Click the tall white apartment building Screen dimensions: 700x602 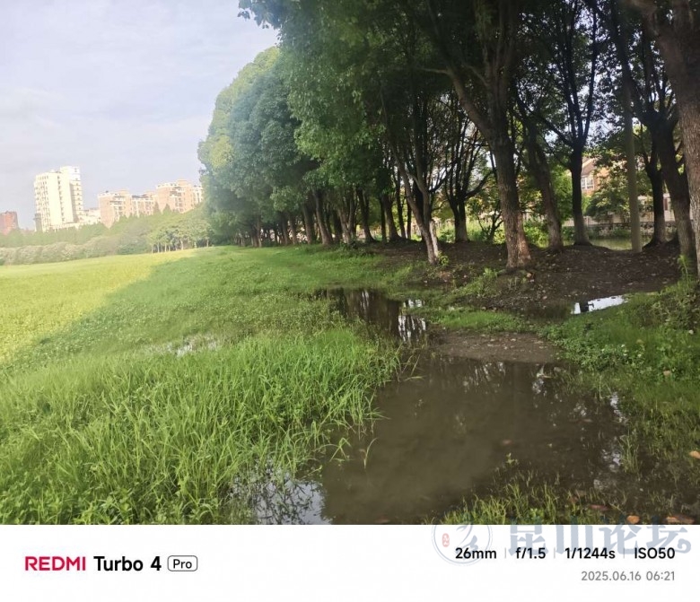[58, 198]
